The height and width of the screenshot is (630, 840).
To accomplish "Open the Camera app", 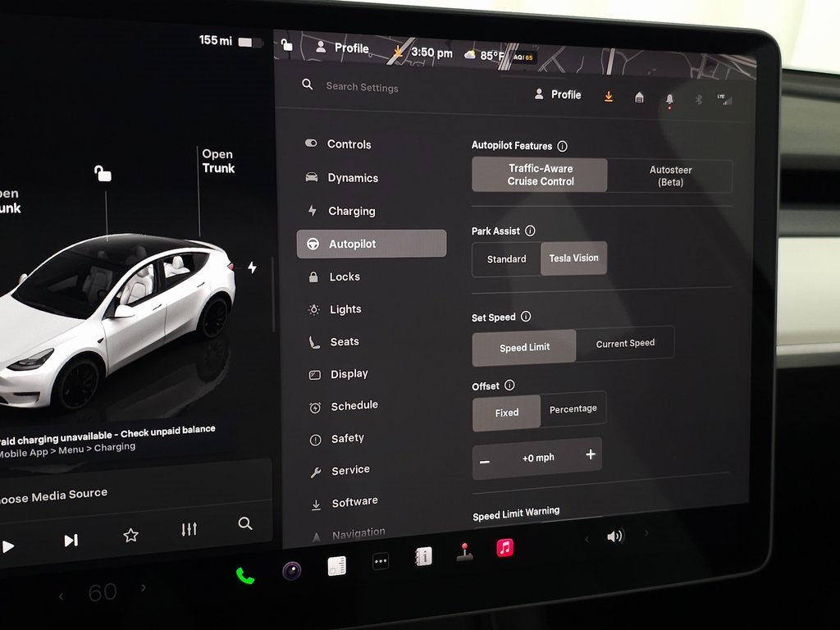I will tap(292, 571).
